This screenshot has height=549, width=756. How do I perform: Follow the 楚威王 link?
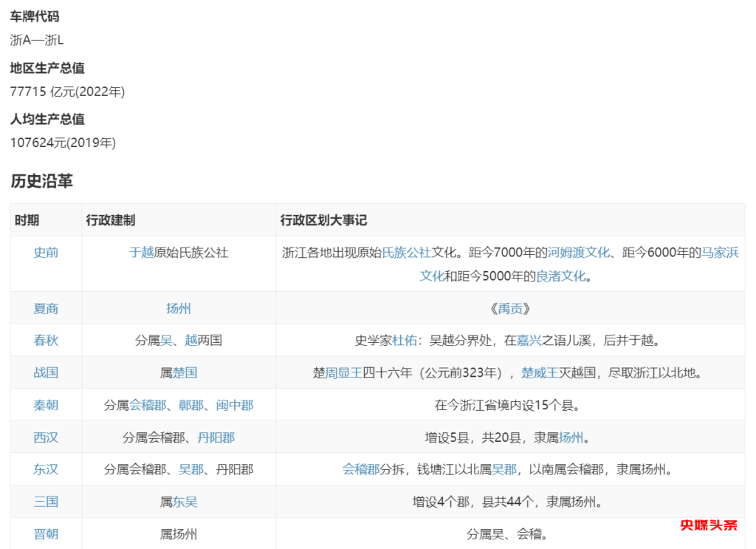[x=540, y=372]
